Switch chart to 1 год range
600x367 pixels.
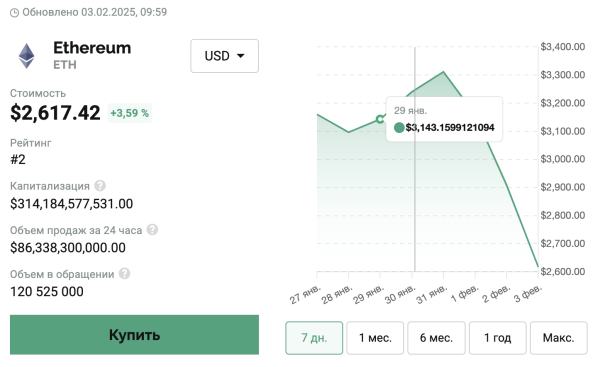497,338
